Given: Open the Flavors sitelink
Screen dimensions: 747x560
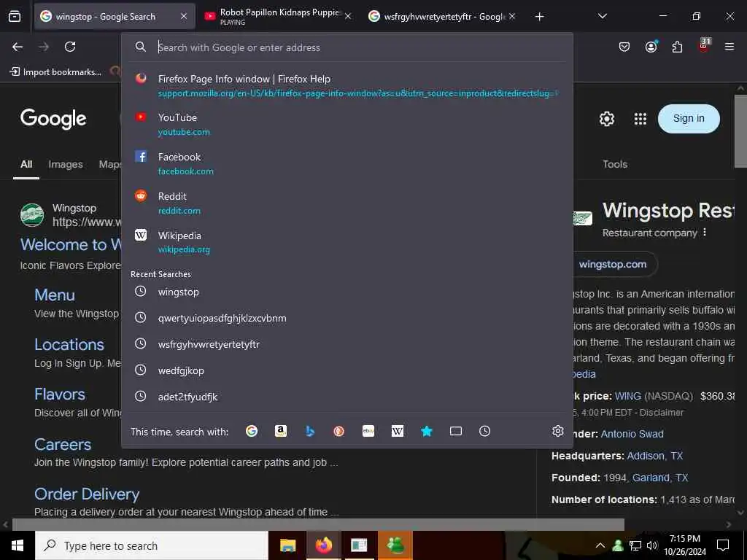Looking at the screenshot, I should tap(60, 394).
